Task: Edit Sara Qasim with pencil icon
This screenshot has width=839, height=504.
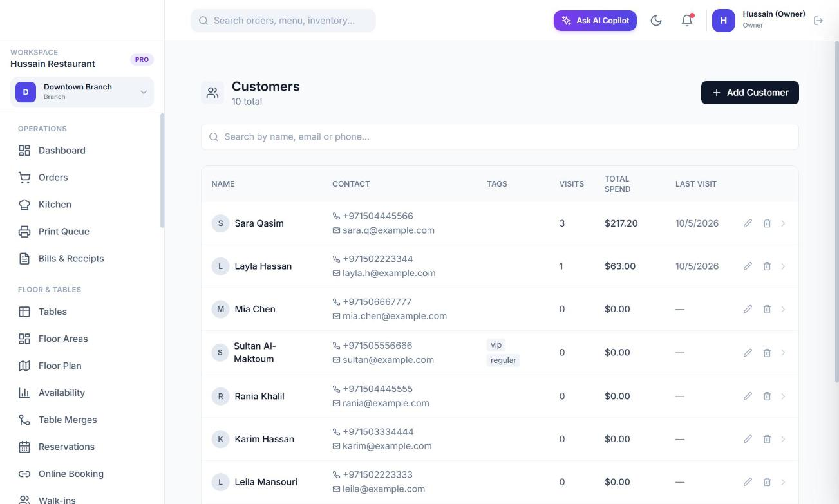Action: [x=748, y=223]
